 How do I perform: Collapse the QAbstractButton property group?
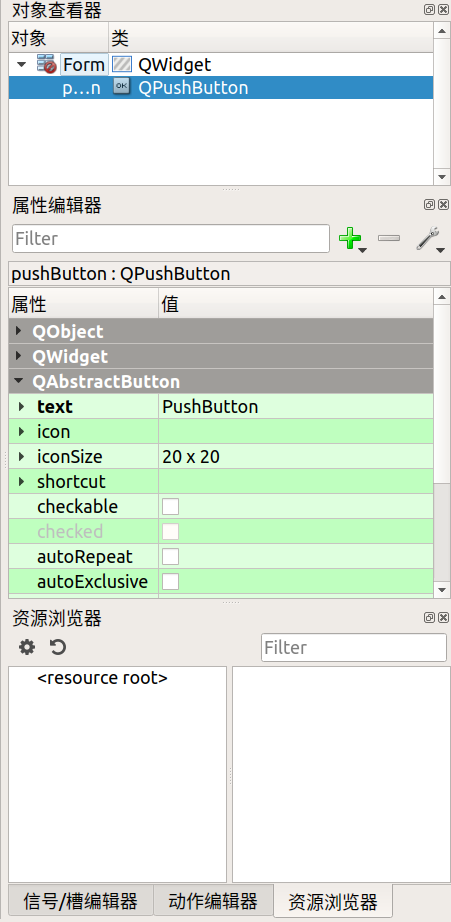19,381
